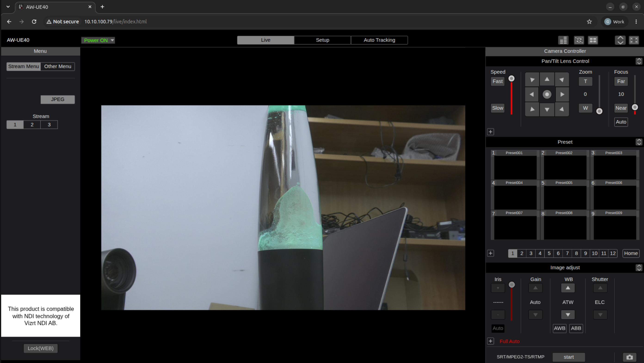
Task: Bookmark this page with the star icon
Action: tap(589, 22)
